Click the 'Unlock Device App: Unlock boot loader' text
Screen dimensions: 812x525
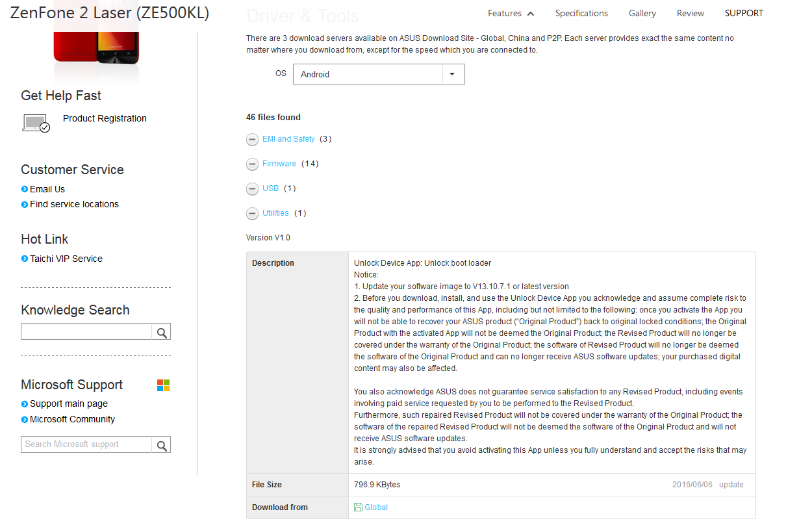[x=422, y=263]
